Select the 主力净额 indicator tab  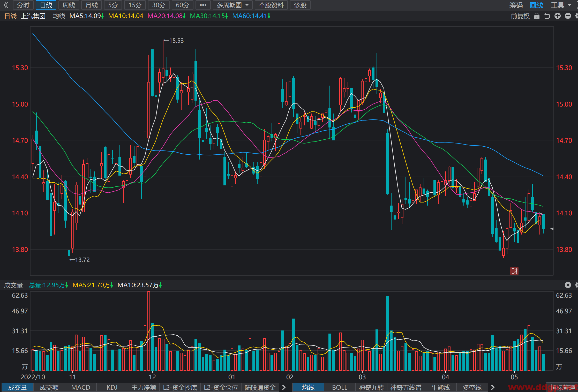pyautogui.click(x=144, y=387)
